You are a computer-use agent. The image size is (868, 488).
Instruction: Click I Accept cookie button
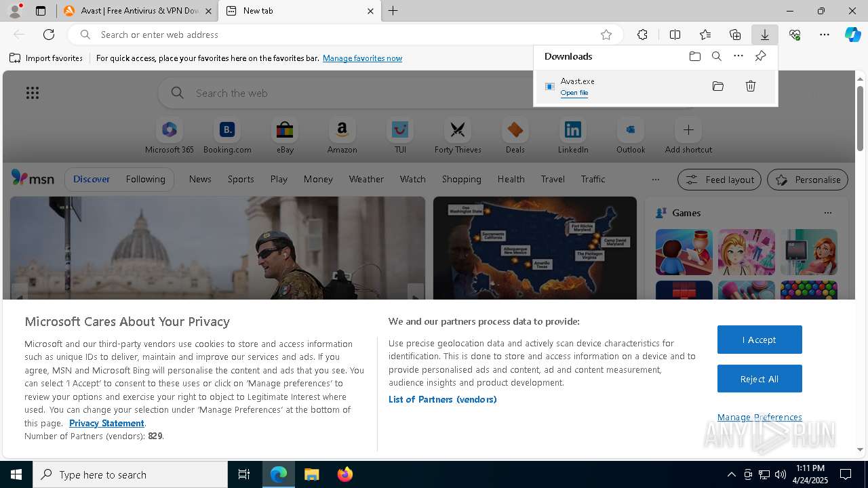(x=759, y=340)
